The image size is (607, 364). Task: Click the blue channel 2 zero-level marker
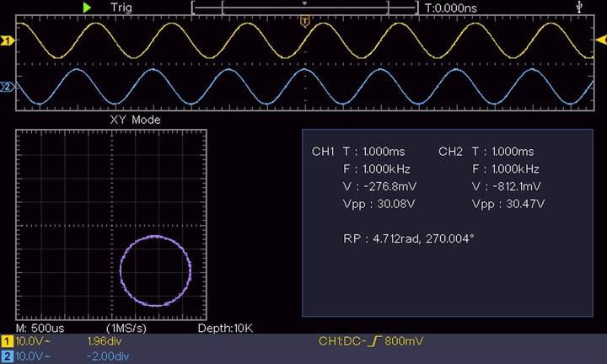tap(7, 87)
